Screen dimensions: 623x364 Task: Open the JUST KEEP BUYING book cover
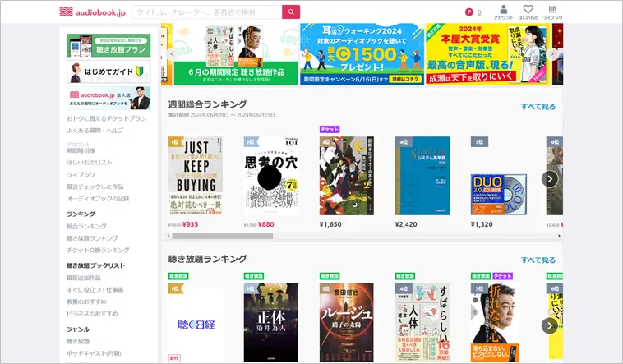click(x=196, y=176)
